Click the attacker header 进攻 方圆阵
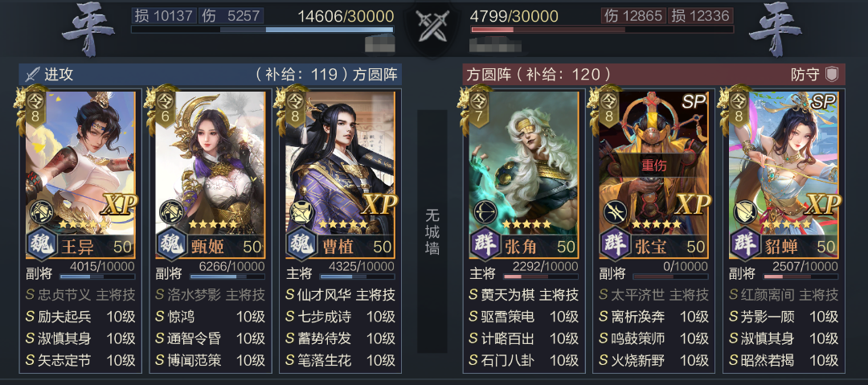 click(211, 74)
